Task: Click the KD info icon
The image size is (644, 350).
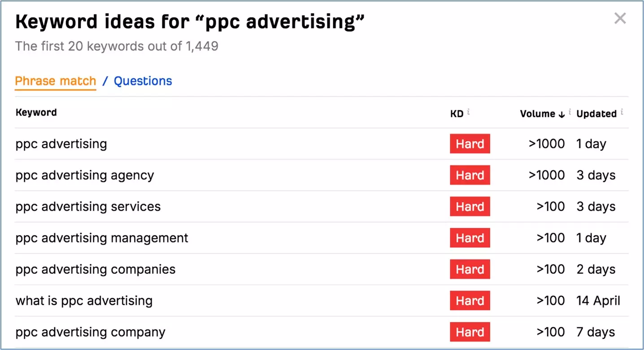Action: click(469, 112)
